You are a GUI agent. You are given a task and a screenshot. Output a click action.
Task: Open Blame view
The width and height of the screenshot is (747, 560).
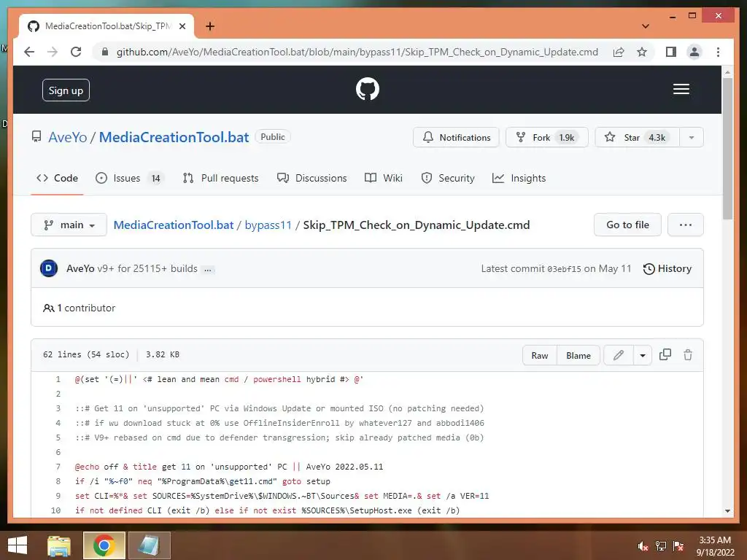(x=578, y=355)
